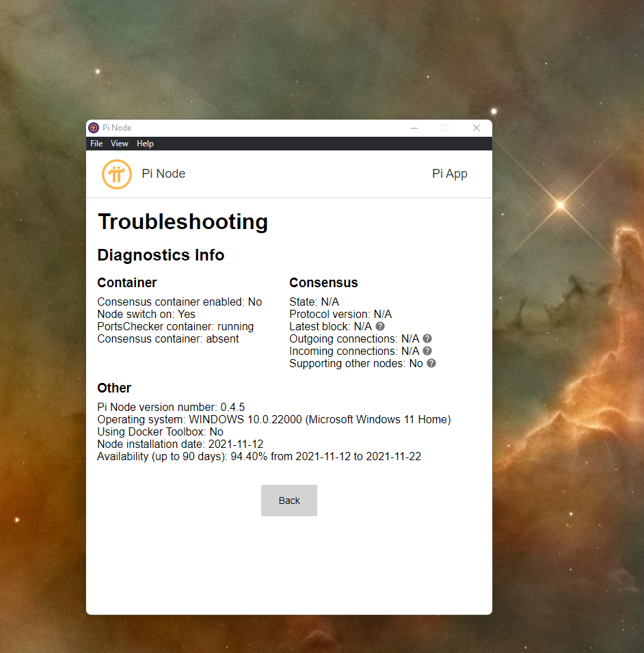Click the Back button
This screenshot has width=644, height=653.
(x=289, y=500)
